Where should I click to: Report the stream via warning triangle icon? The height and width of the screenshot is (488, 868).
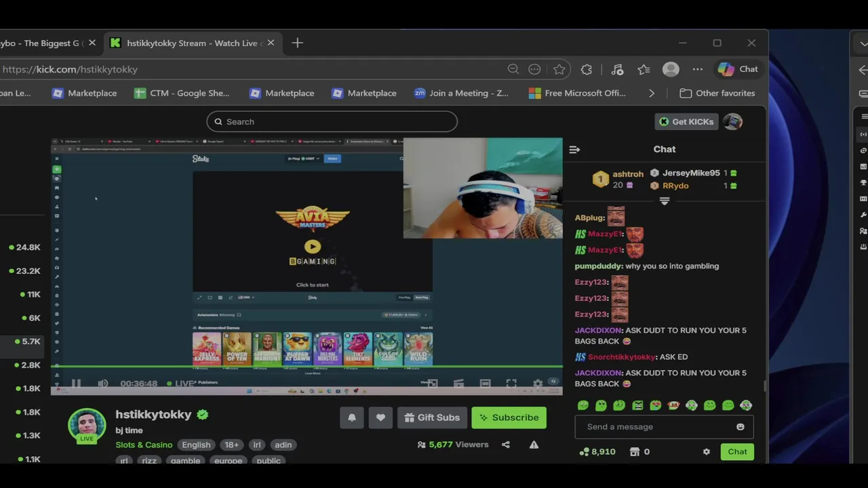click(x=534, y=445)
